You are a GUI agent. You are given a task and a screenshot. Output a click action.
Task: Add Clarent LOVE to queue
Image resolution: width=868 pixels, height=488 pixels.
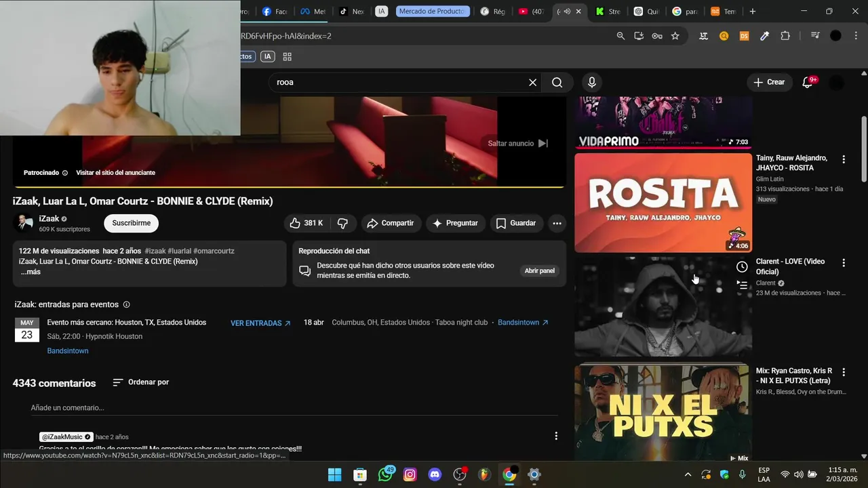743,285
